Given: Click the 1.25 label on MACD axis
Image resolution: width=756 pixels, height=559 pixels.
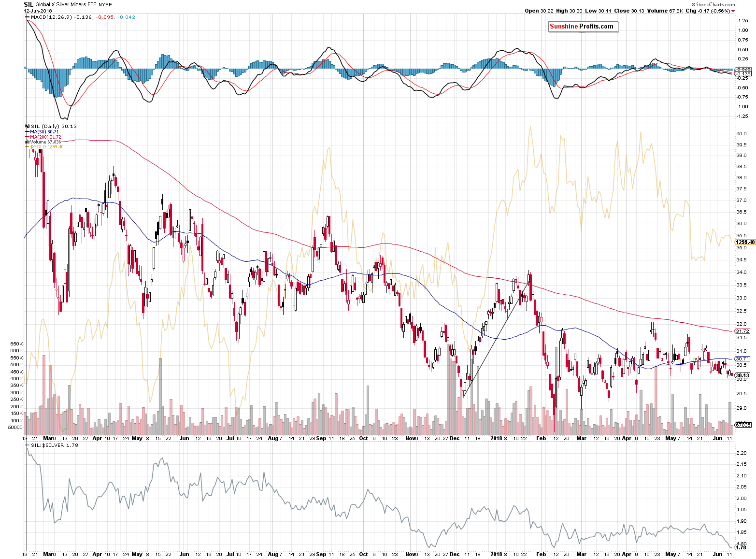Looking at the screenshot, I should [x=742, y=21].
